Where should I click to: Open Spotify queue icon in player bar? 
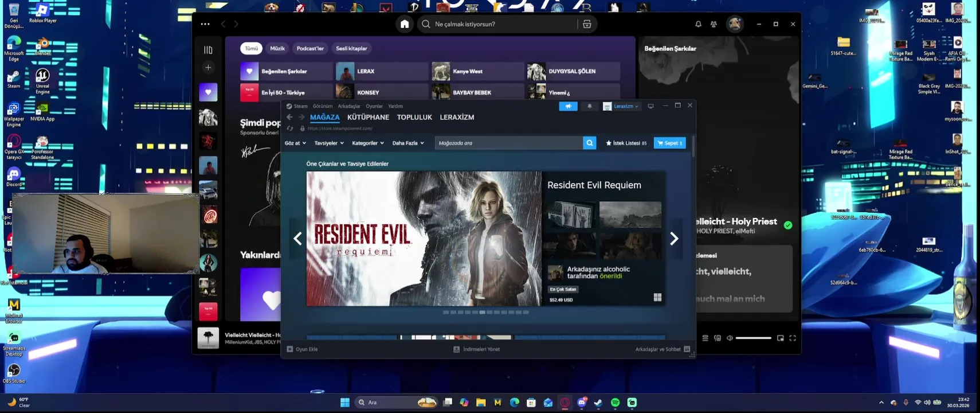coord(705,338)
